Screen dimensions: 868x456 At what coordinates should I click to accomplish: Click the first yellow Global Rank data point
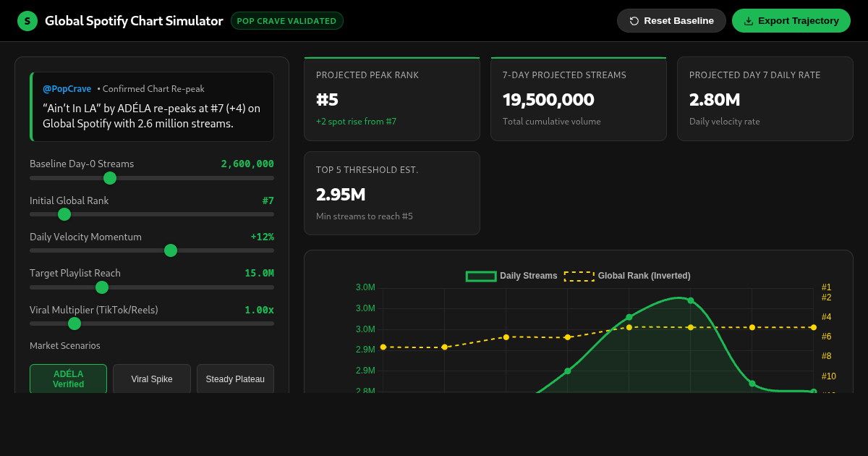point(383,347)
